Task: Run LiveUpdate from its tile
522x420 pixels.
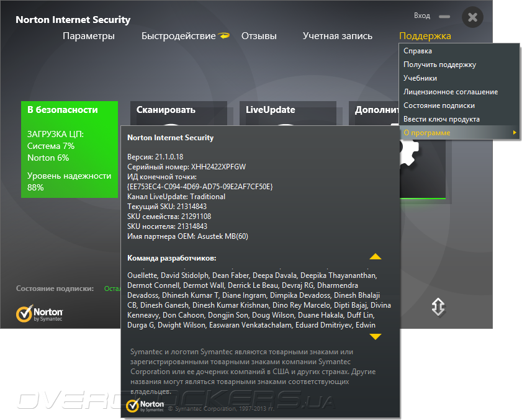Action: point(287,113)
